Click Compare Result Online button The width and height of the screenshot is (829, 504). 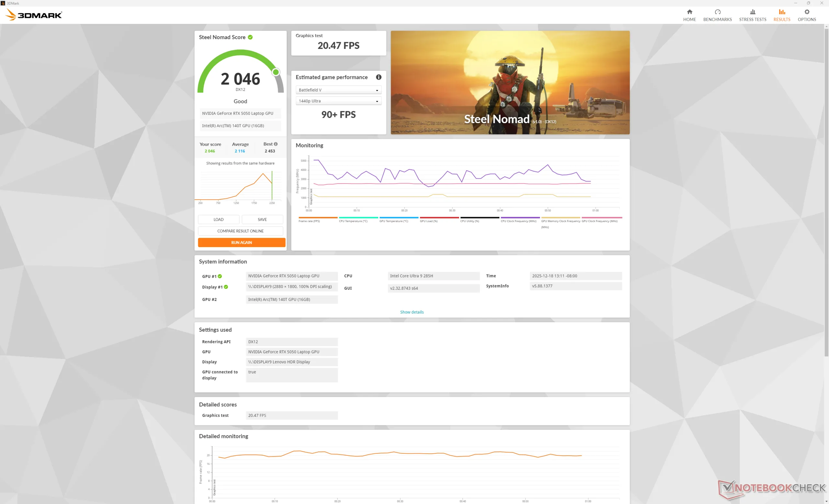pyautogui.click(x=240, y=231)
